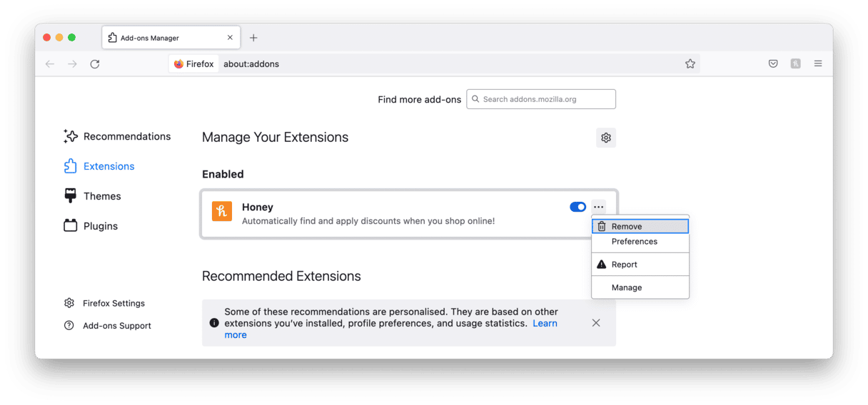The width and height of the screenshot is (868, 405).
Task: Click the Honey extension logo icon
Action: 222,211
